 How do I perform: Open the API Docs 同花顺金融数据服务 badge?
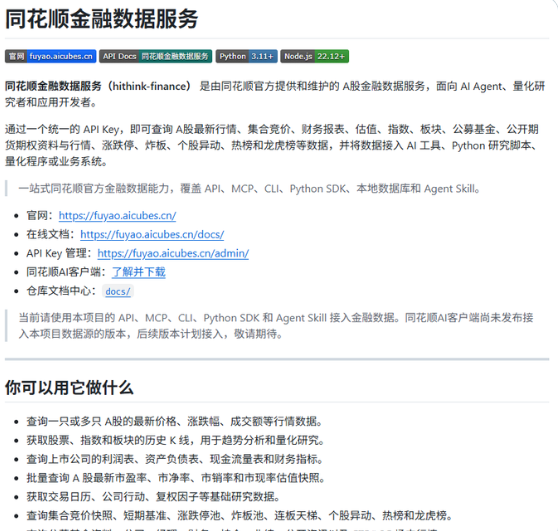[156, 56]
